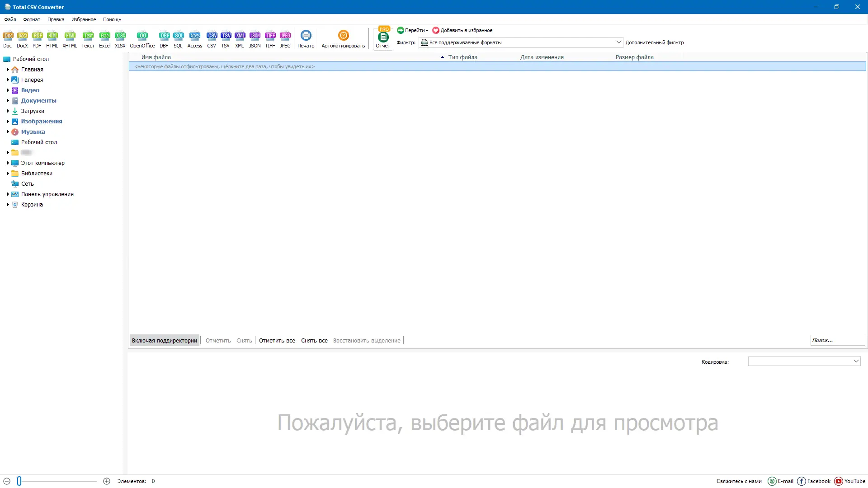
Task: Open the Формат menu
Action: [31, 19]
